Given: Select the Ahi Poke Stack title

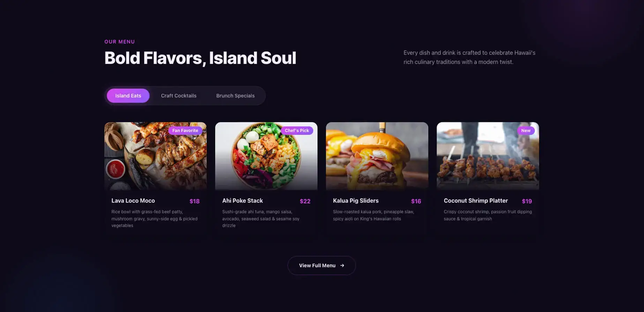Looking at the screenshot, I should tap(242, 201).
